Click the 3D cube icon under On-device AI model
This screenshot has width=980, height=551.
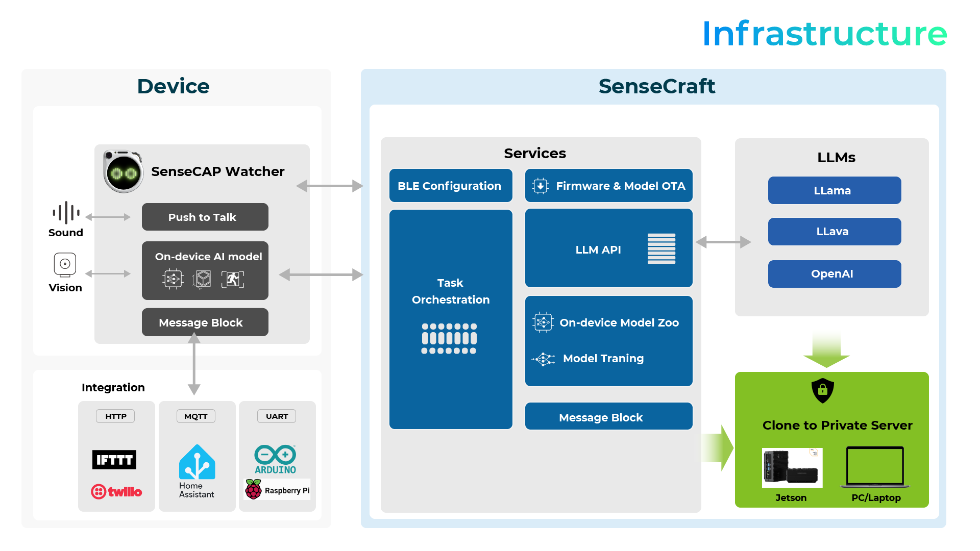click(x=202, y=279)
